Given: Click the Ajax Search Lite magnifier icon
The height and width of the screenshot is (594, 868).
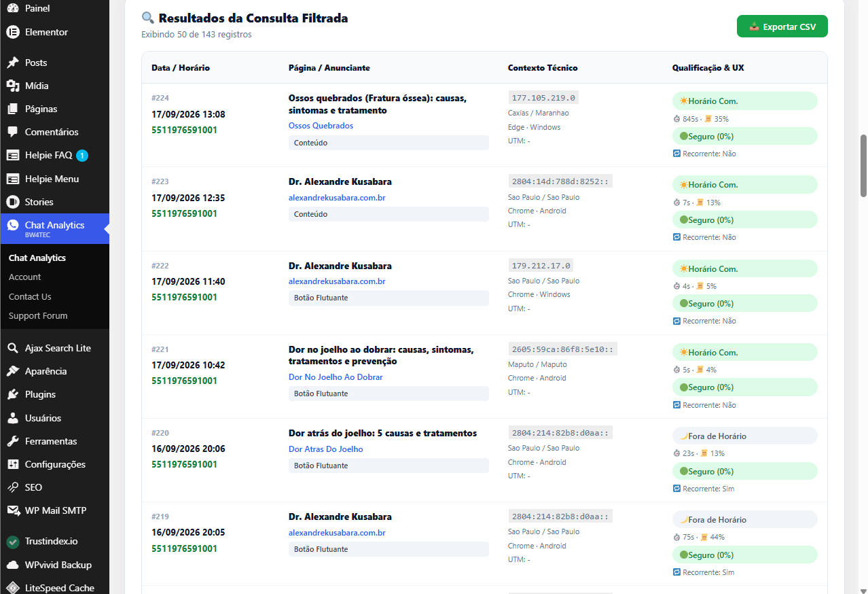Looking at the screenshot, I should pos(12,348).
